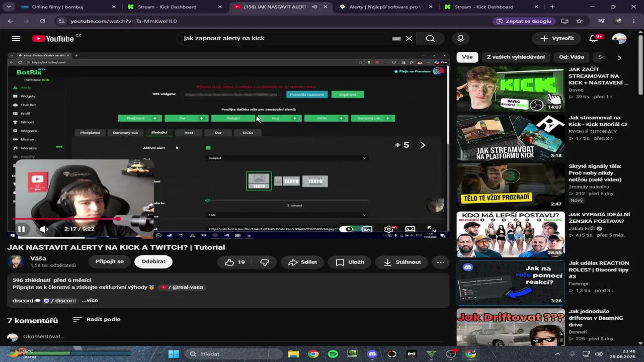This screenshot has width=644, height=362.
Task: Open more actions three-dot menu under video
Action: tap(441, 262)
